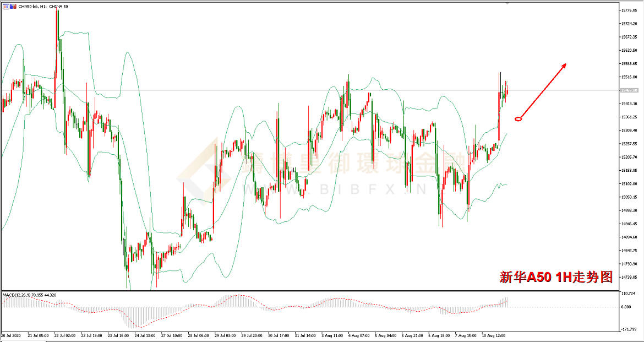Click the red trend arrow's arrowhead
Screen dimensions: 644x342
[x=563, y=66]
